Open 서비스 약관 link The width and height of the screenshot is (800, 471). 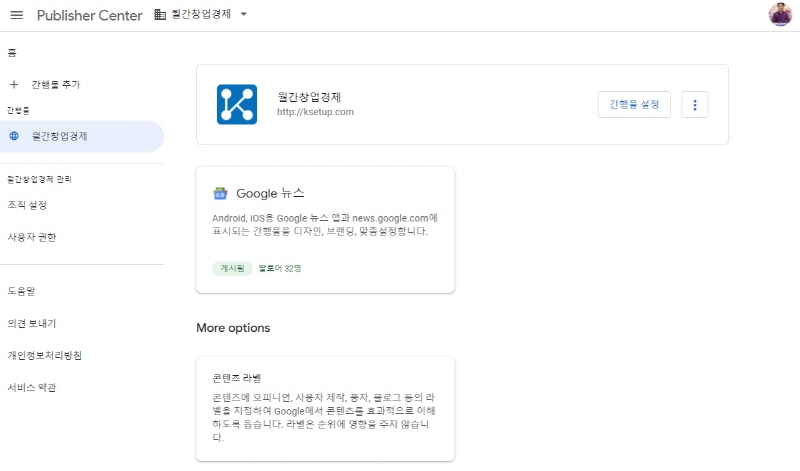[32, 387]
